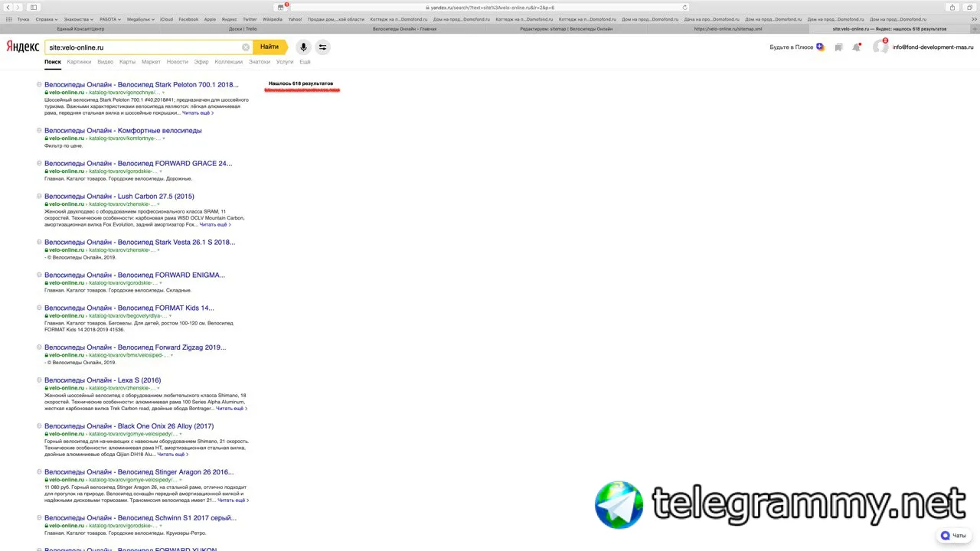The image size is (980, 551).
Task: Switch to the Маркет search tab
Action: point(151,61)
